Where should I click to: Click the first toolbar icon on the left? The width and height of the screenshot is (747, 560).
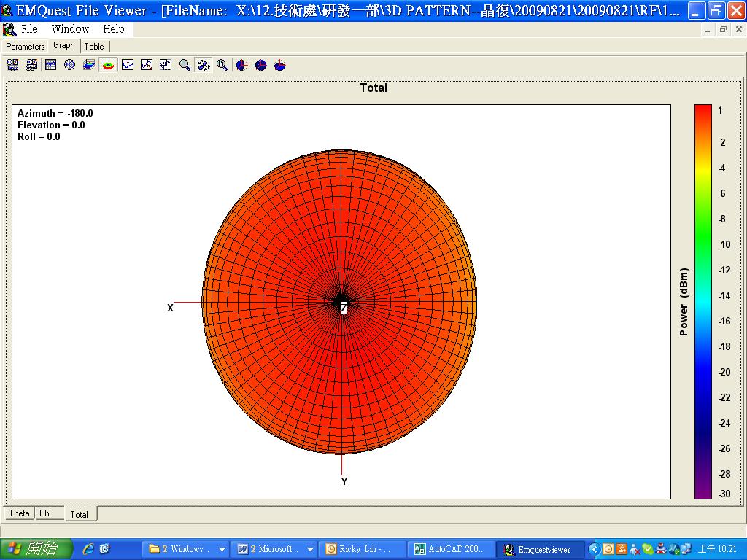tap(12, 65)
